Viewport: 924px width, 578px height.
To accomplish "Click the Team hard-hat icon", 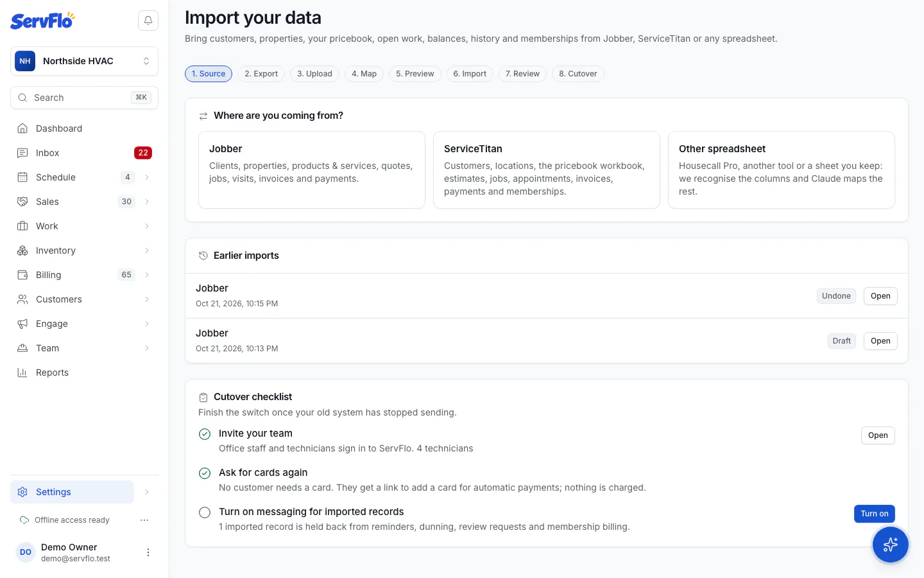I will point(22,348).
